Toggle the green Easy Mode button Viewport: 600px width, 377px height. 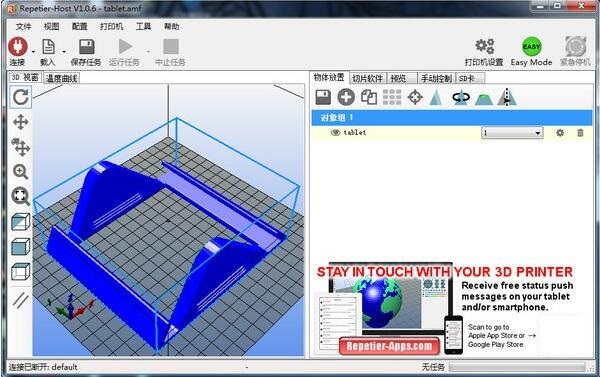click(532, 47)
